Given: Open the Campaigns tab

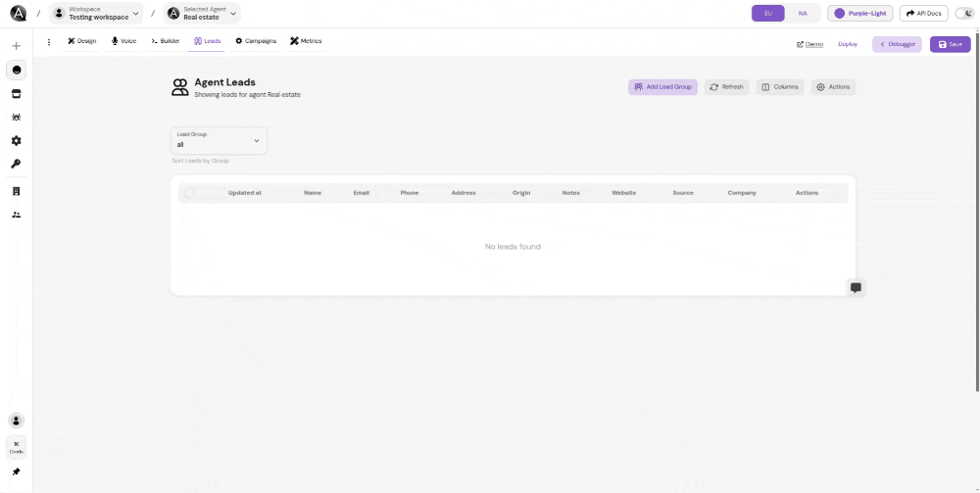Looking at the screenshot, I should (256, 41).
